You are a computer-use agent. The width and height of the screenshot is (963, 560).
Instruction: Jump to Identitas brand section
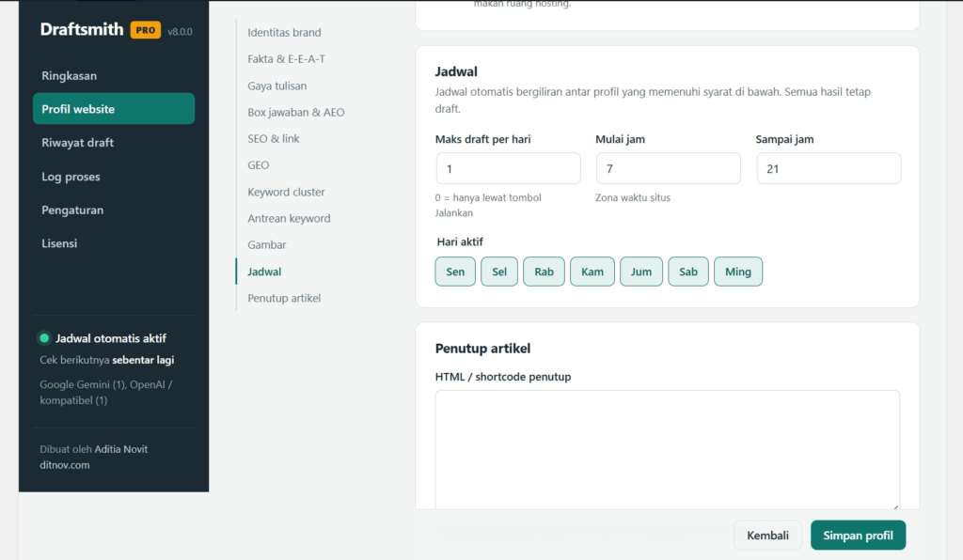(x=284, y=33)
